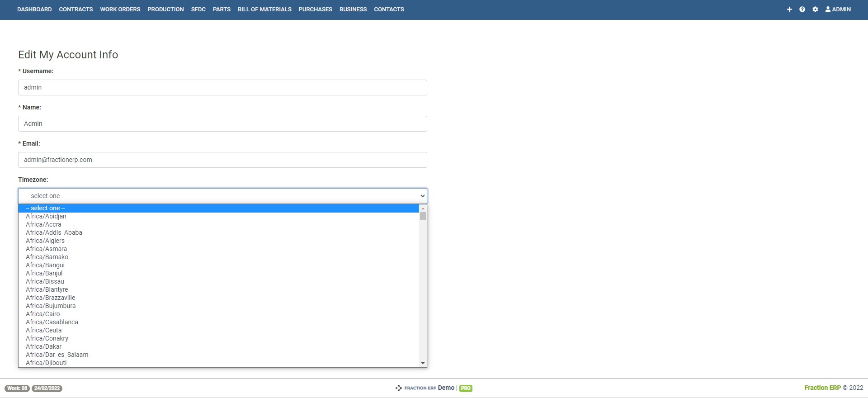Choose Africa/Casablanca timezone option

52,322
